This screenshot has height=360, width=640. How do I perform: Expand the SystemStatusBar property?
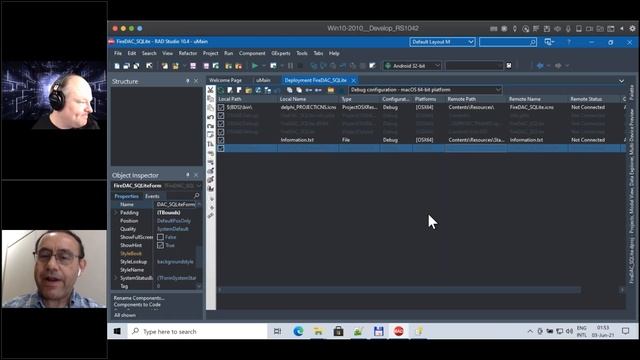[116, 278]
